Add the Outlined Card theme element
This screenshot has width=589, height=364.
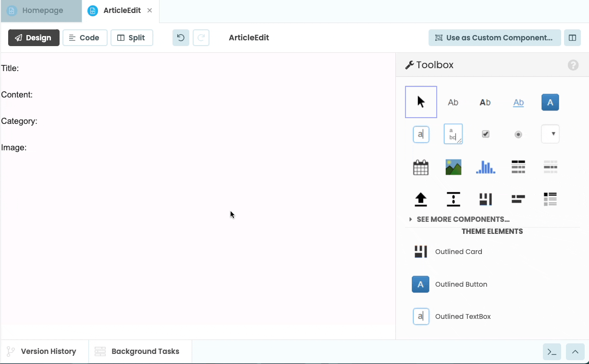coord(458,252)
